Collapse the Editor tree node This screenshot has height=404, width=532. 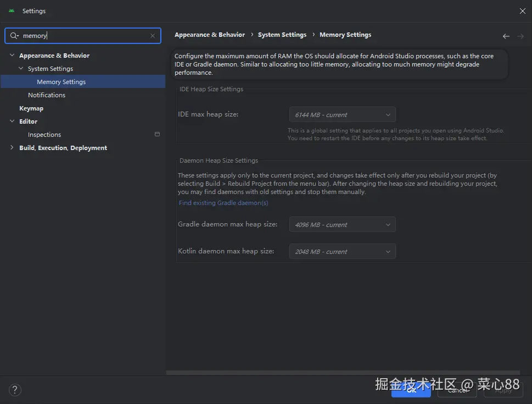point(12,121)
